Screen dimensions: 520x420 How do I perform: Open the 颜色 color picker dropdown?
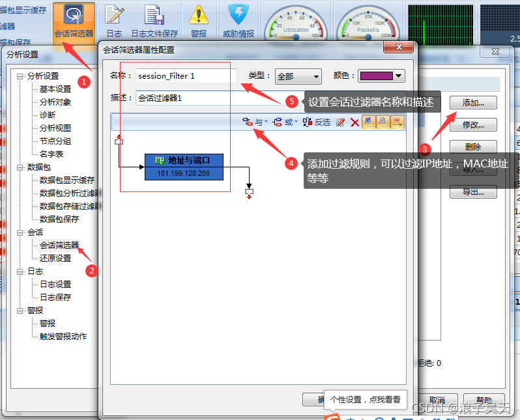[x=381, y=76]
